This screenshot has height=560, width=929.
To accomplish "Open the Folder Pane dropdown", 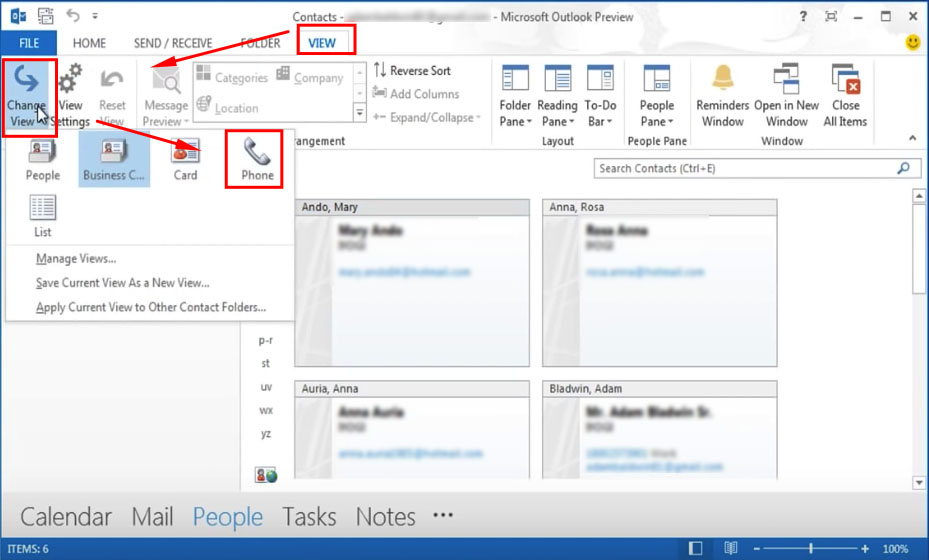I will tap(515, 96).
